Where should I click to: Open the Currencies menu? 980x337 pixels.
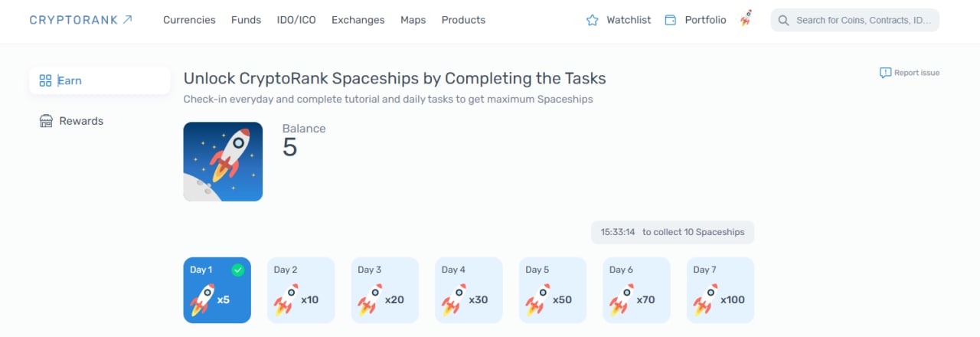[x=189, y=20]
